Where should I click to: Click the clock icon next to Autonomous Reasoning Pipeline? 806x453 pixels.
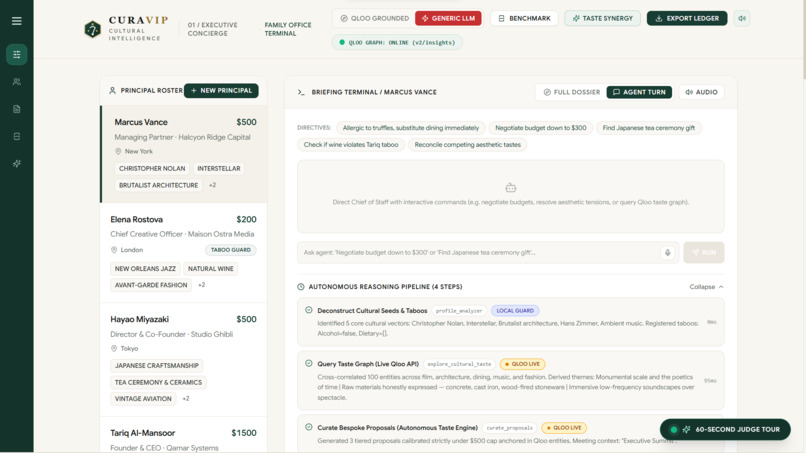coord(301,287)
